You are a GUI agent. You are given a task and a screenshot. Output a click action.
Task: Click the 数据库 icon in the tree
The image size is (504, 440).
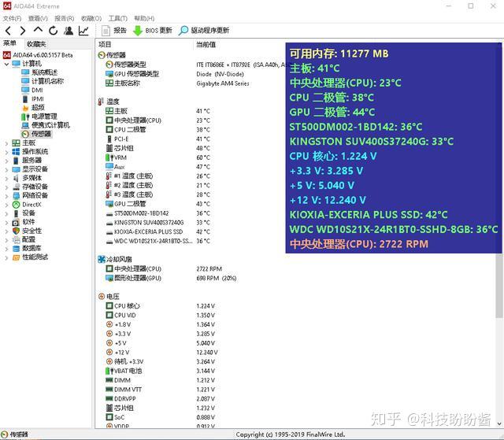click(x=16, y=248)
